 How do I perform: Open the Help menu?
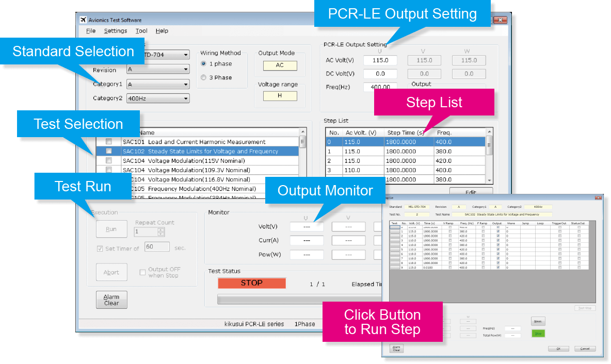(x=162, y=31)
